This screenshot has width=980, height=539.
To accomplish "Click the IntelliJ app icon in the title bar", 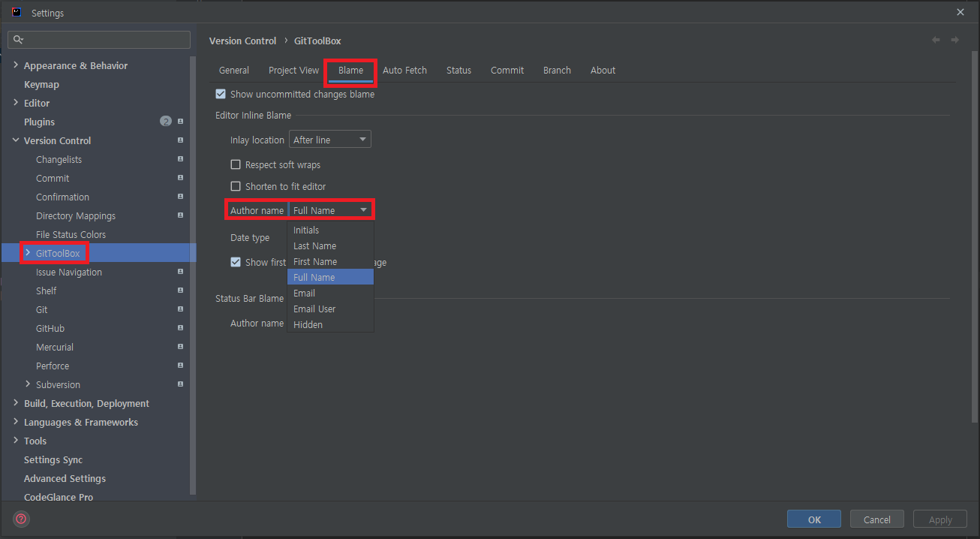I will pos(17,12).
